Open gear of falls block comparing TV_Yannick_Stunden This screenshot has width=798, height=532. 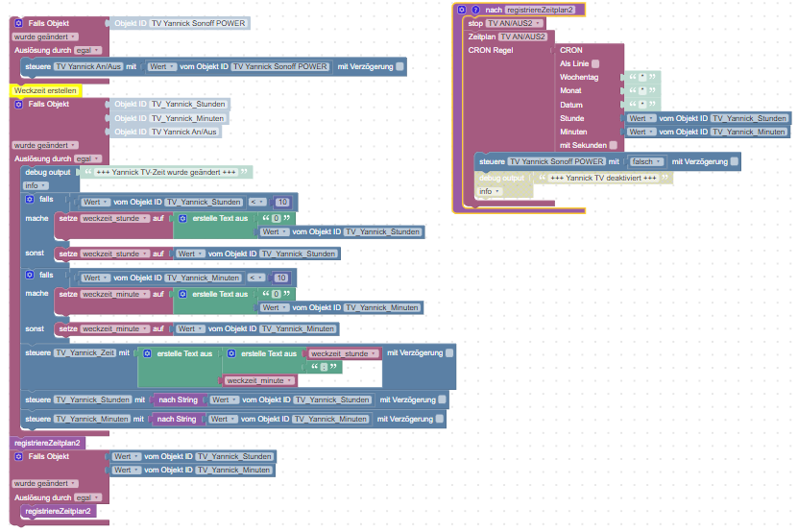(30, 199)
